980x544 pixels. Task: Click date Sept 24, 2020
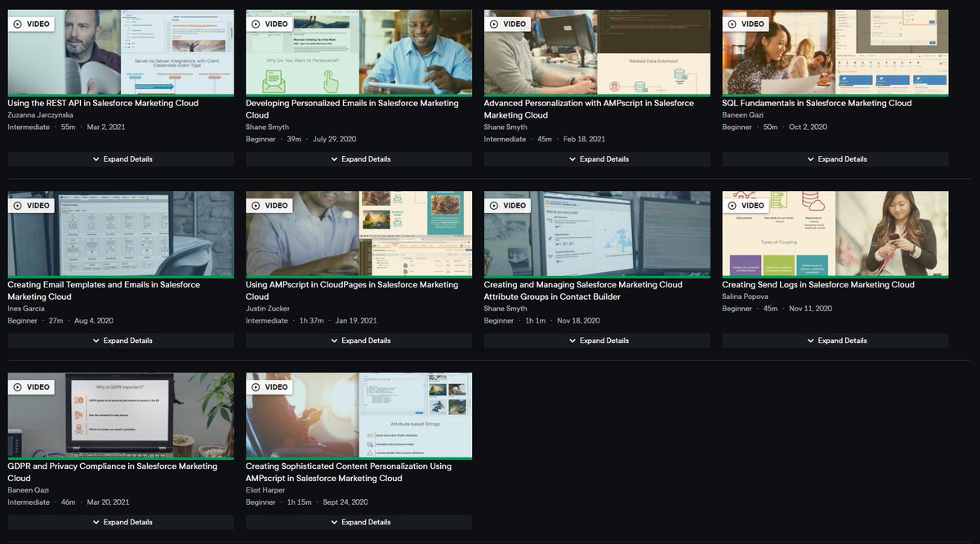tap(345, 502)
